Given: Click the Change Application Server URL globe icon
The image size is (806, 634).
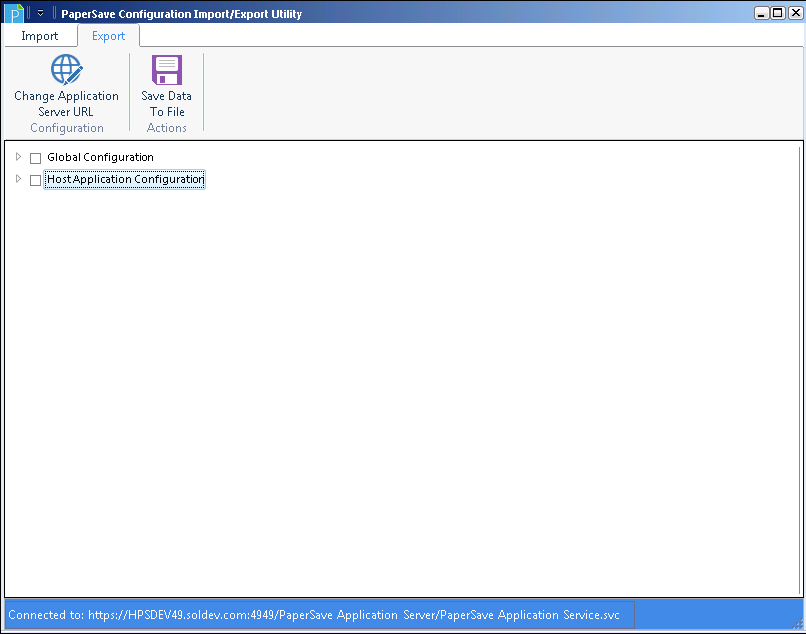Looking at the screenshot, I should point(66,70).
